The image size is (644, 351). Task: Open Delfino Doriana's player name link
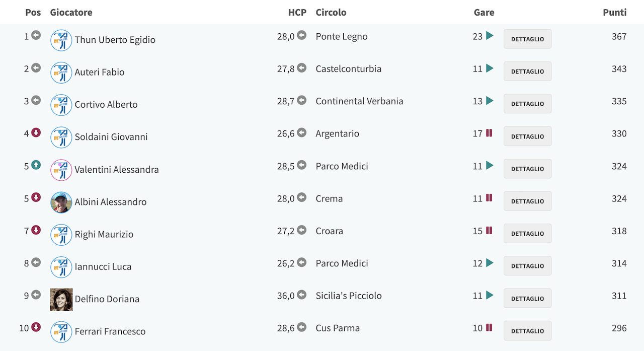point(107,299)
